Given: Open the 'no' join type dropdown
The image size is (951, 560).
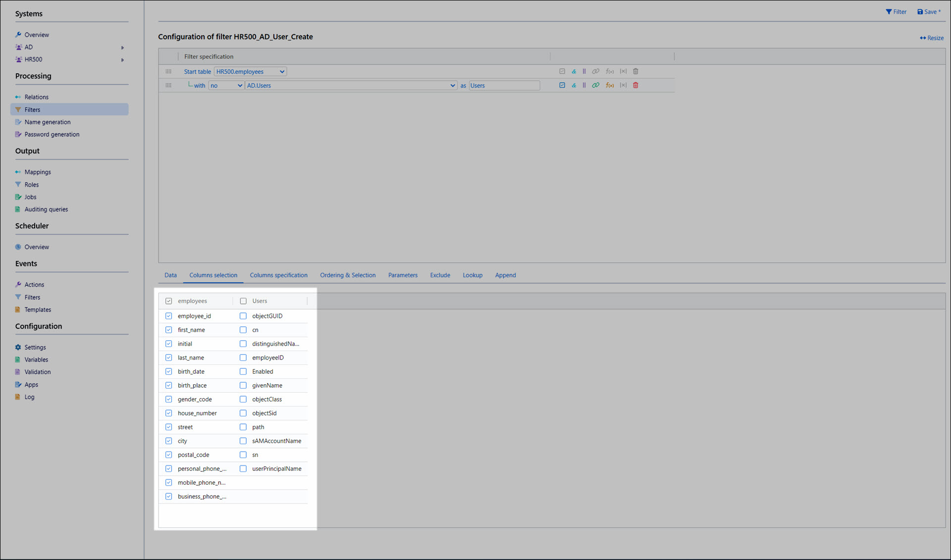Looking at the screenshot, I should click(x=226, y=85).
